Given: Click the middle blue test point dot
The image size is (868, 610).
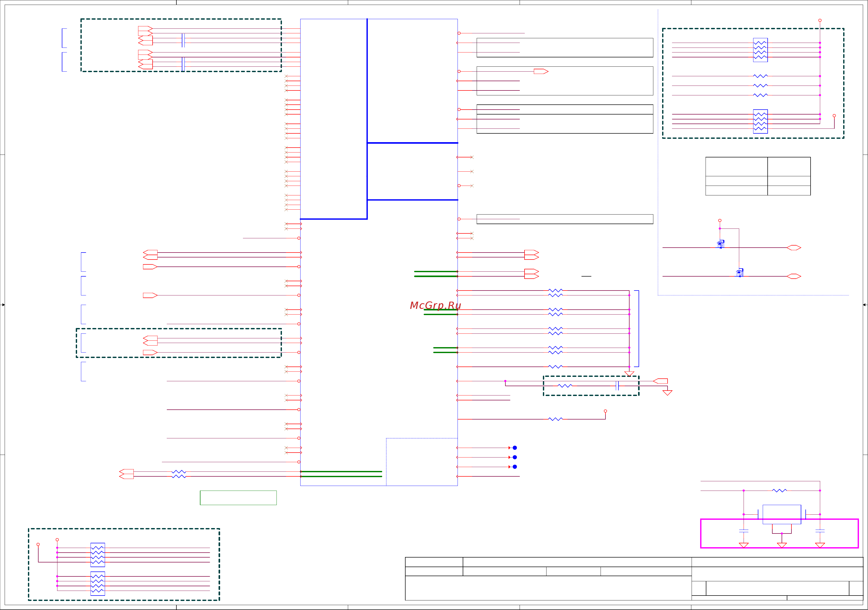Looking at the screenshot, I should tap(514, 457).
